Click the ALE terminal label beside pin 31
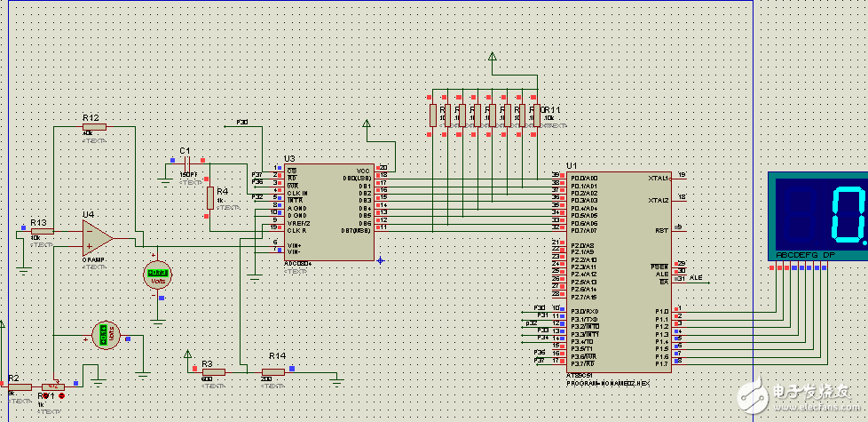868x422 pixels. [x=696, y=278]
